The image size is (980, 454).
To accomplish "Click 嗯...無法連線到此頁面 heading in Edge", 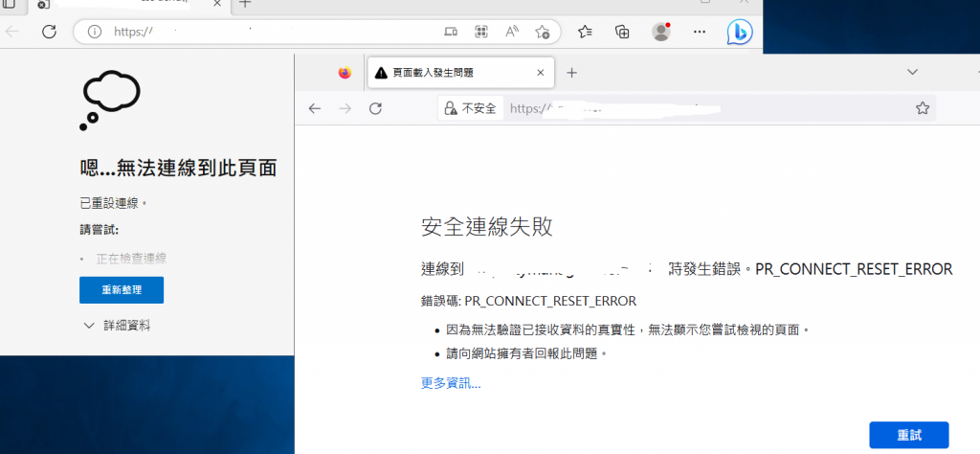I will 178,169.
